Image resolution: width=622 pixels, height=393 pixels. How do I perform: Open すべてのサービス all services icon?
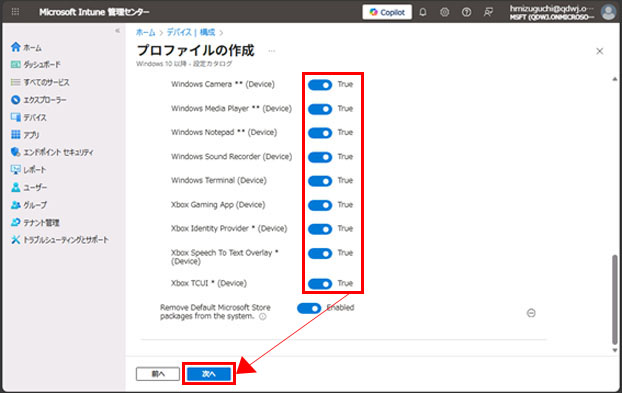click(x=15, y=82)
